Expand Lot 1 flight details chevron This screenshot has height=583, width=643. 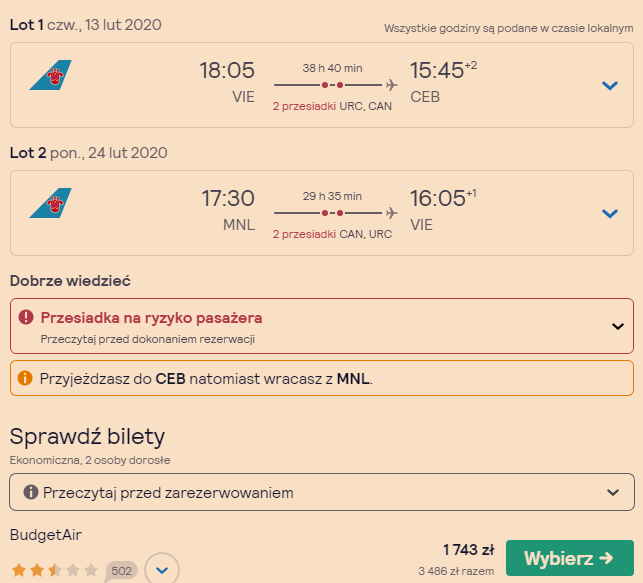(x=610, y=85)
